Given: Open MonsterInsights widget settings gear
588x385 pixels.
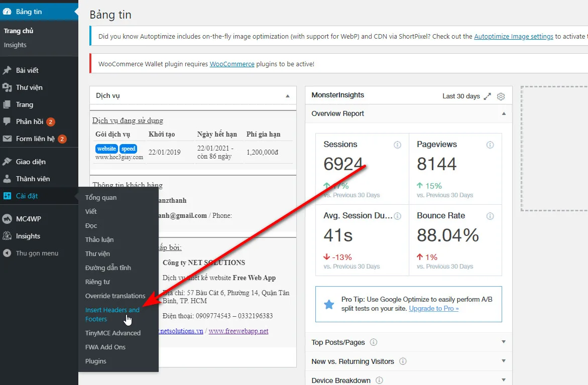Looking at the screenshot, I should coord(501,96).
